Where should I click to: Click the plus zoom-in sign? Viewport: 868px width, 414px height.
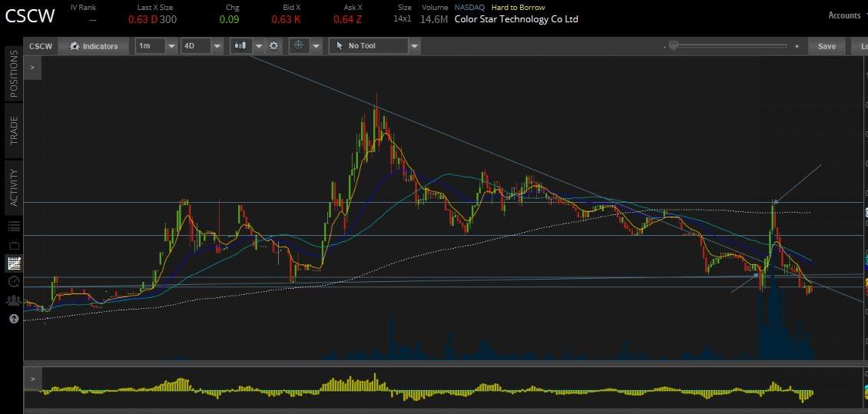[x=797, y=46]
